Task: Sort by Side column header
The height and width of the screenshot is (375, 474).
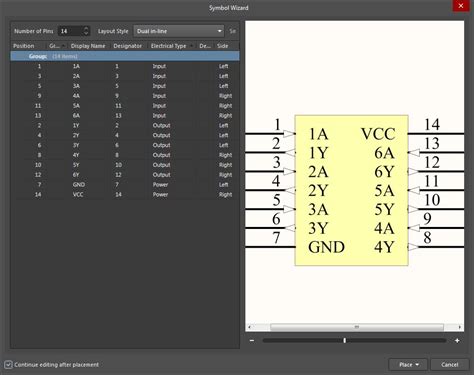Action: click(223, 46)
